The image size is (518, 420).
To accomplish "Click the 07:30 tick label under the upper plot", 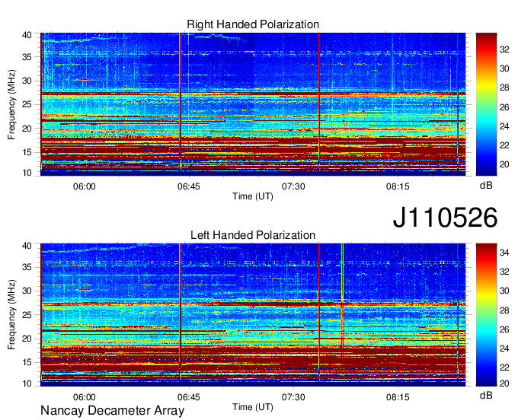I will pos(293,186).
